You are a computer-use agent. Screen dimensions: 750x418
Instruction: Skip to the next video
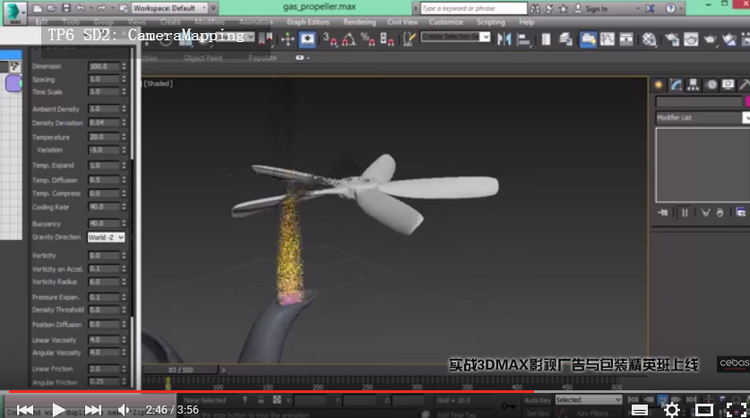click(93, 410)
